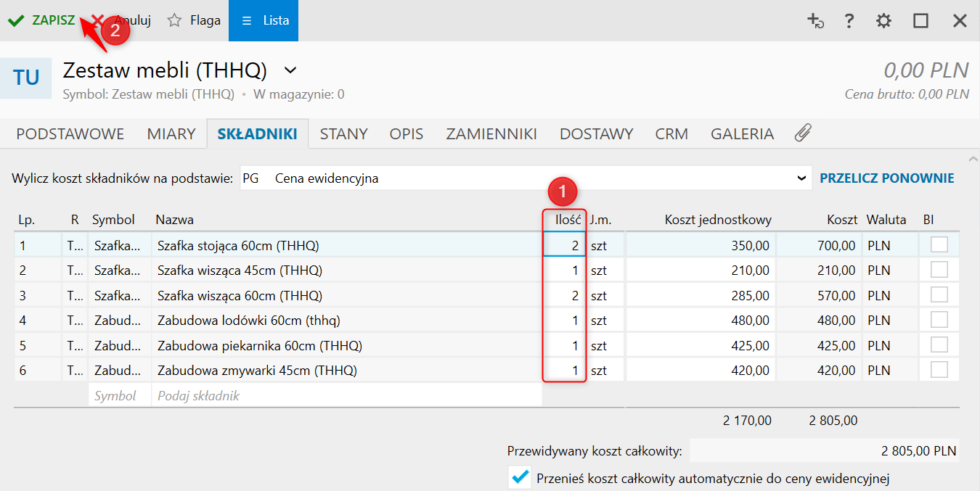The image size is (980, 491).
Task: Select row Zabudowa zmywarki 45cm (THHQ)
Action: click(x=486, y=371)
